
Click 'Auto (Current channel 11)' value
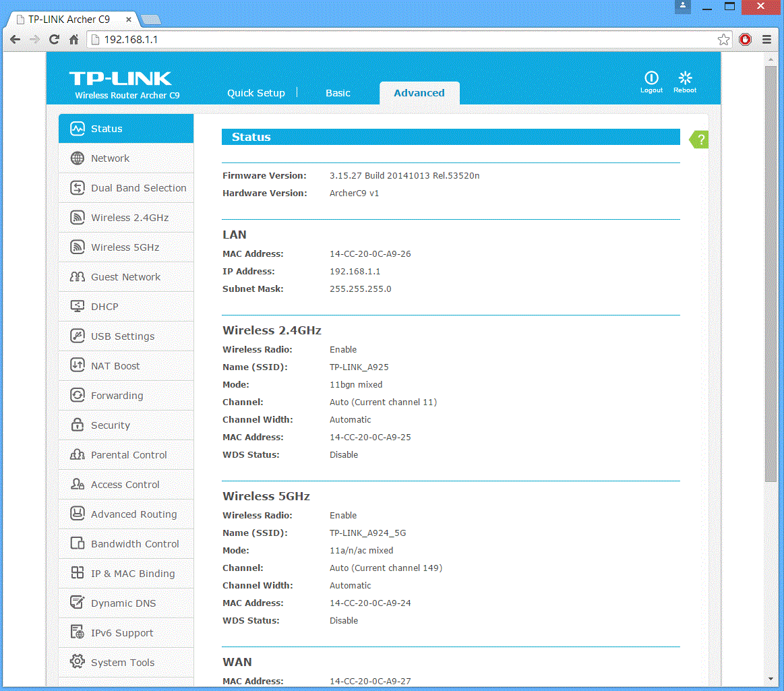point(383,402)
